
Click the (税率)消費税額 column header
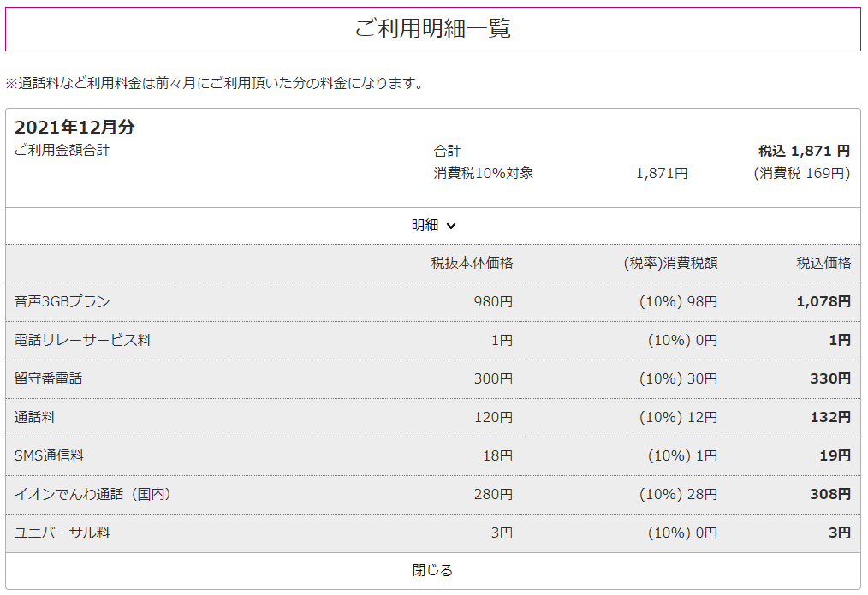pos(670,263)
